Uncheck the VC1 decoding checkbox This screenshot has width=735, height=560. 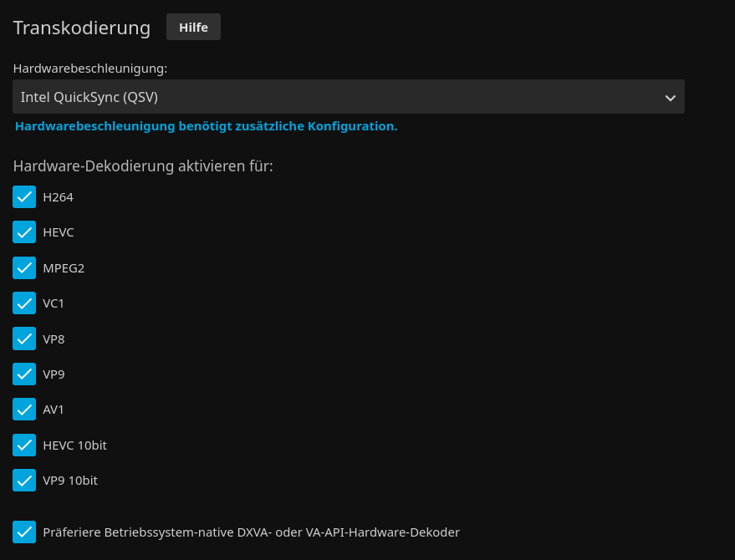click(x=24, y=303)
